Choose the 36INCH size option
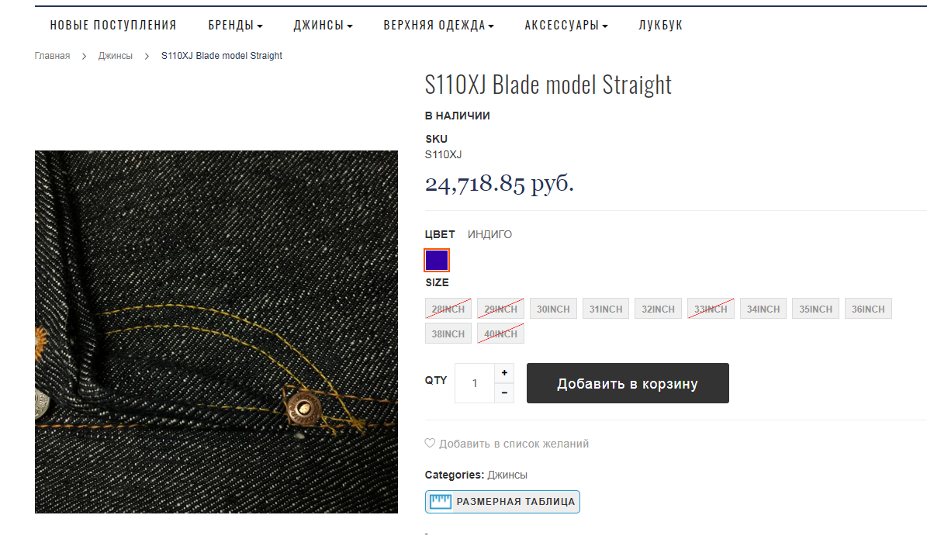927x560 pixels. 868,309
